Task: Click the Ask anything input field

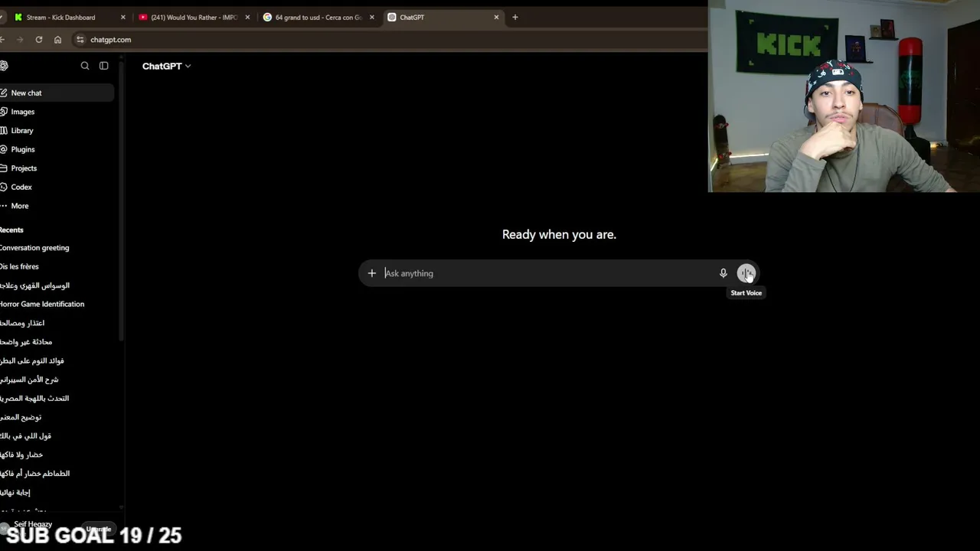Action: pyautogui.click(x=548, y=273)
